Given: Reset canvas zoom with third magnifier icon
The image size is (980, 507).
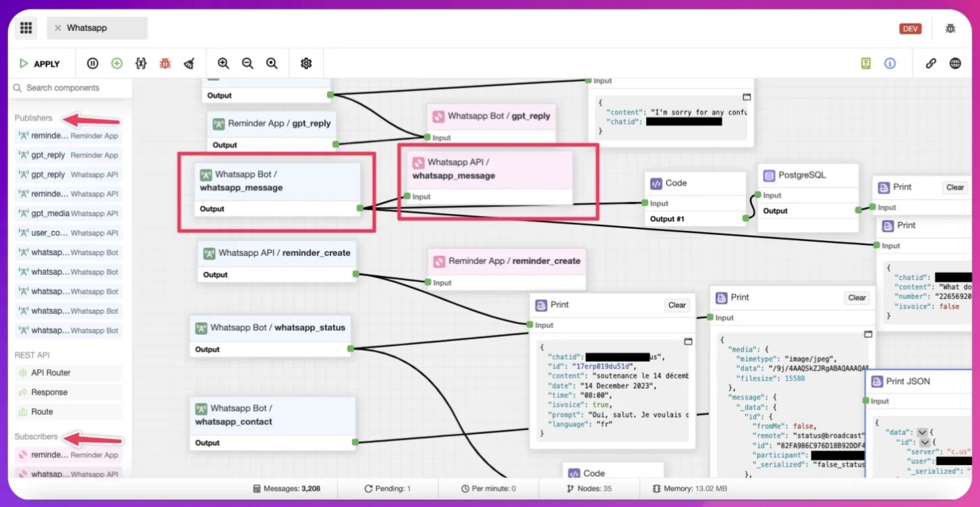Looking at the screenshot, I should [x=272, y=63].
